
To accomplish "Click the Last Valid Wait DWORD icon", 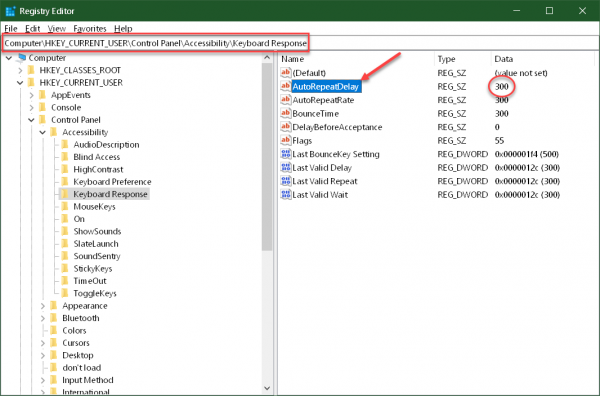I will (x=285, y=194).
